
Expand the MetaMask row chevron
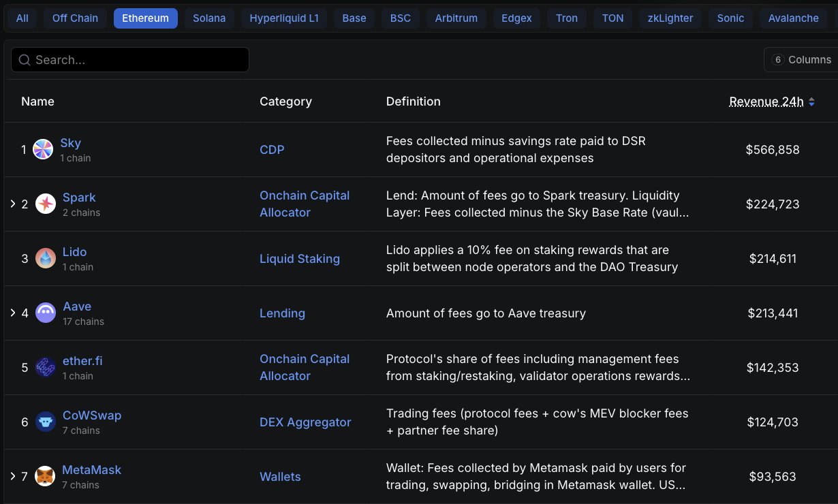[12, 476]
